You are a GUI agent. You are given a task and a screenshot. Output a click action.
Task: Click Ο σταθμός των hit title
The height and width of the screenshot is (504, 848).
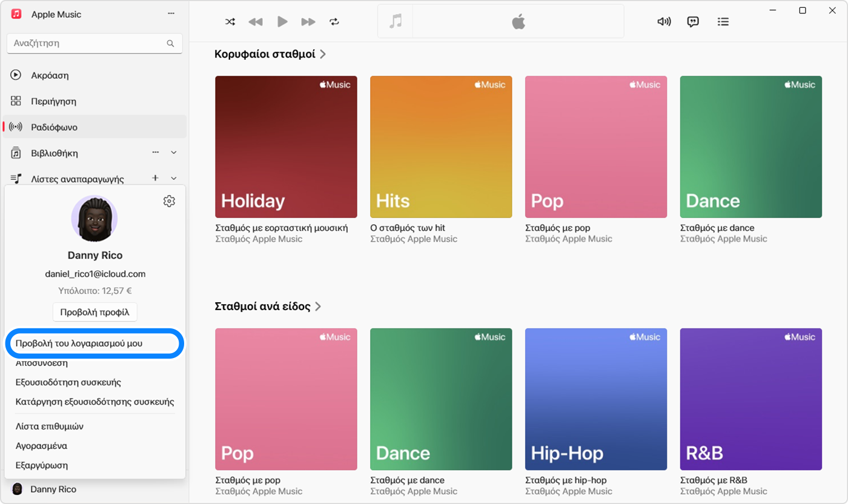coord(408,228)
